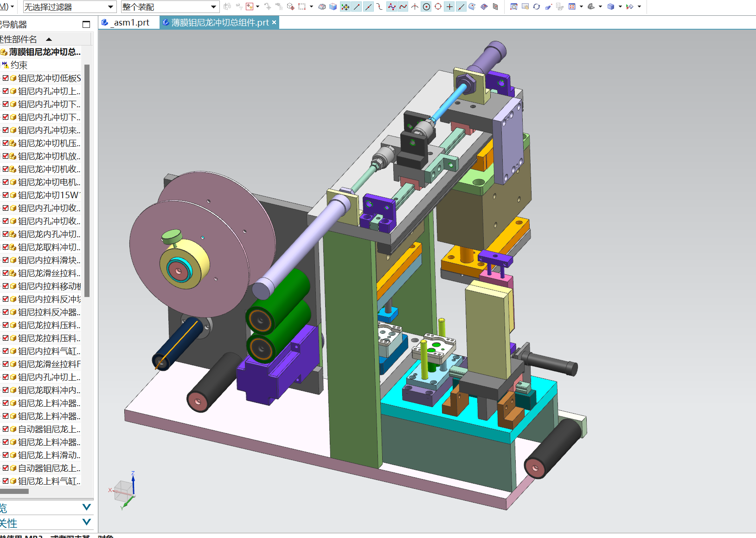Click the blue cube icon before snap points
Image resolution: width=756 pixels, height=538 pixels.
(333, 6)
